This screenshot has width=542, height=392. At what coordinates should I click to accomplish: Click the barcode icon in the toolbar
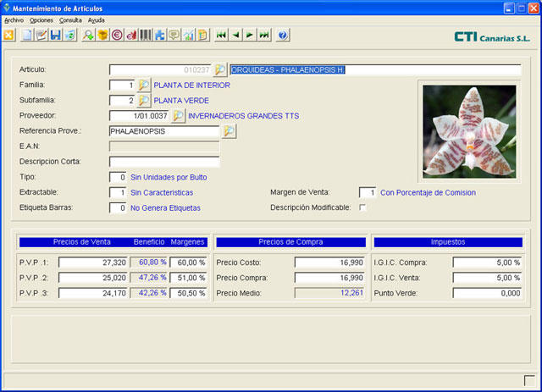pos(146,36)
